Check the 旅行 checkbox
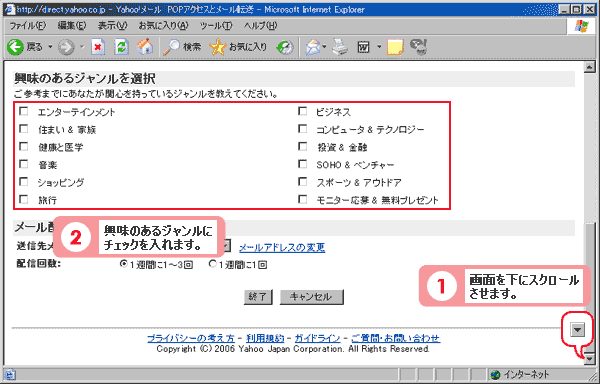The image size is (600, 384). (24, 199)
